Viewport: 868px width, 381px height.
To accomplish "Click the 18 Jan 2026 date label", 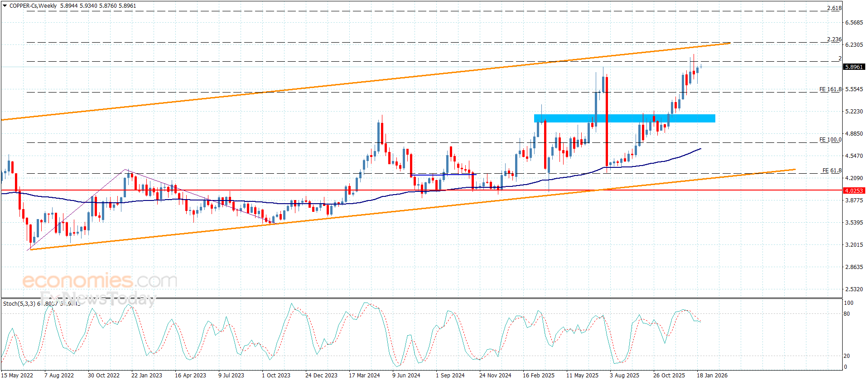I will point(712,375).
